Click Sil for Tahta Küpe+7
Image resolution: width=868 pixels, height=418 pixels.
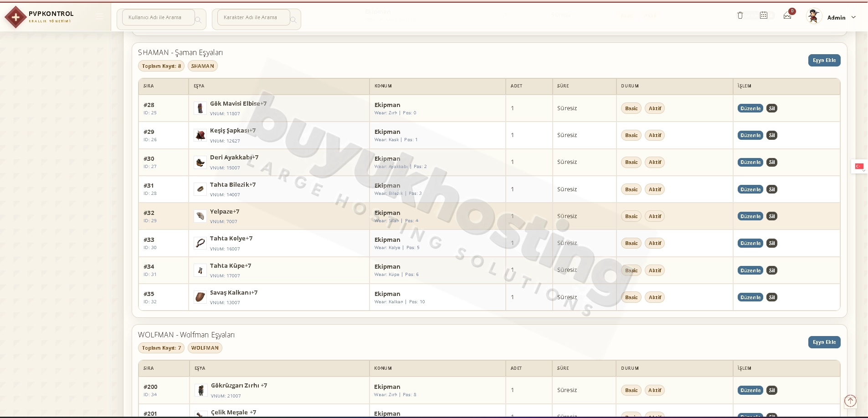coord(772,270)
